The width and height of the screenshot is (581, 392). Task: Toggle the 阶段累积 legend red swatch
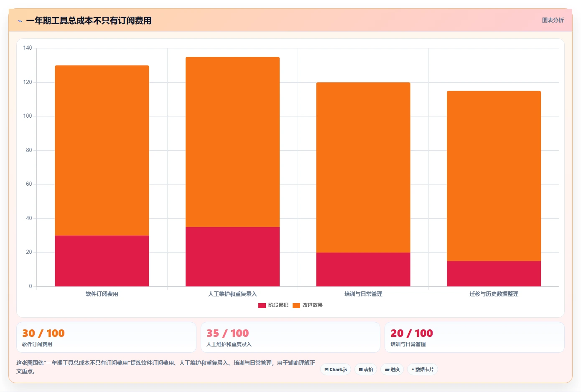coord(262,306)
